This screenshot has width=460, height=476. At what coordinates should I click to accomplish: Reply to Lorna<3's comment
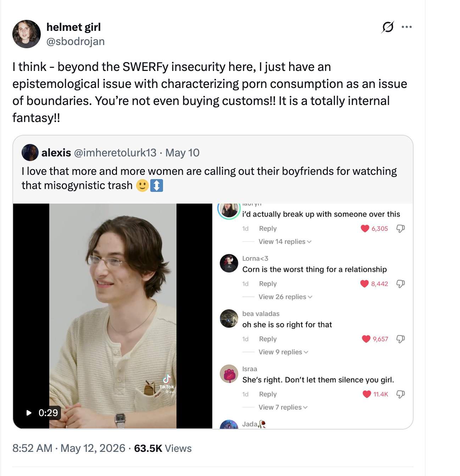point(268,284)
